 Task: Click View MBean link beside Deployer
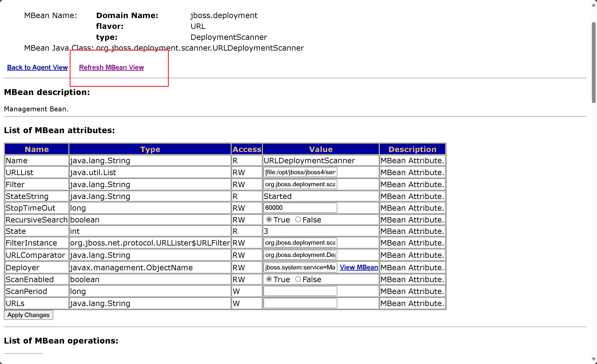click(359, 267)
